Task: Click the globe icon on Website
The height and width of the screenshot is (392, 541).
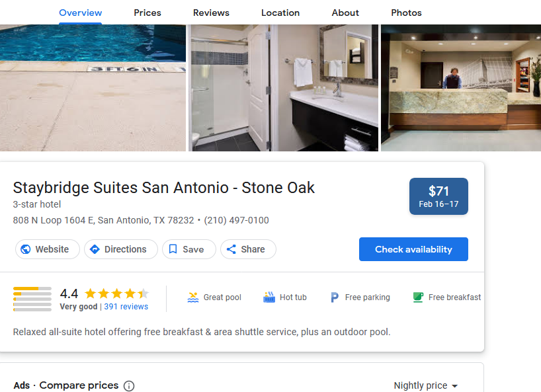Action: click(x=26, y=249)
